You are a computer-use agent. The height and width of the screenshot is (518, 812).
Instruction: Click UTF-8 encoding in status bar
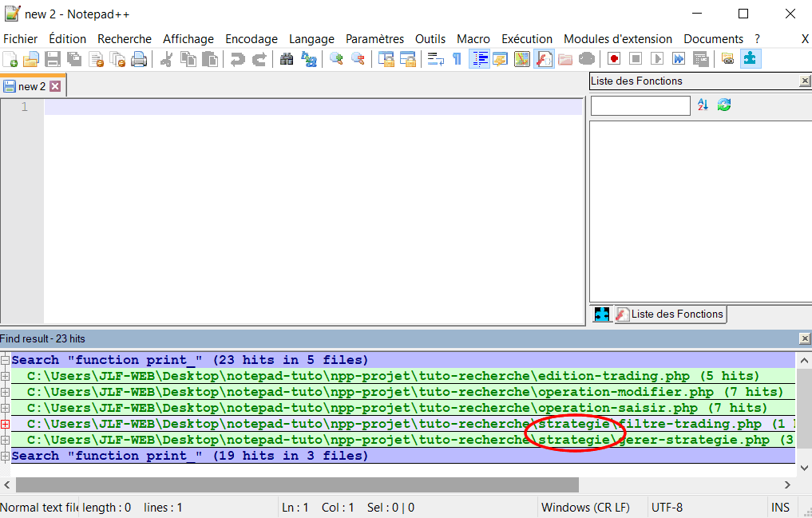[667, 508]
